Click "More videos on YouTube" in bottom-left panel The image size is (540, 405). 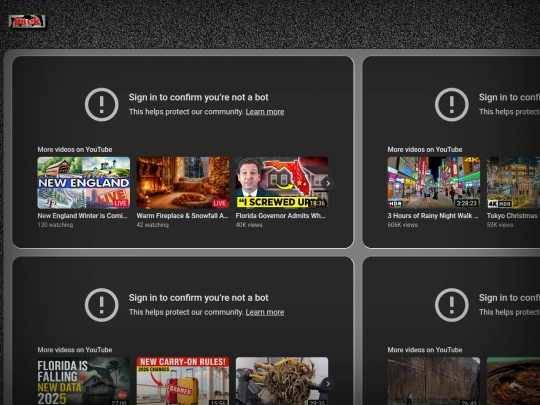(x=75, y=350)
